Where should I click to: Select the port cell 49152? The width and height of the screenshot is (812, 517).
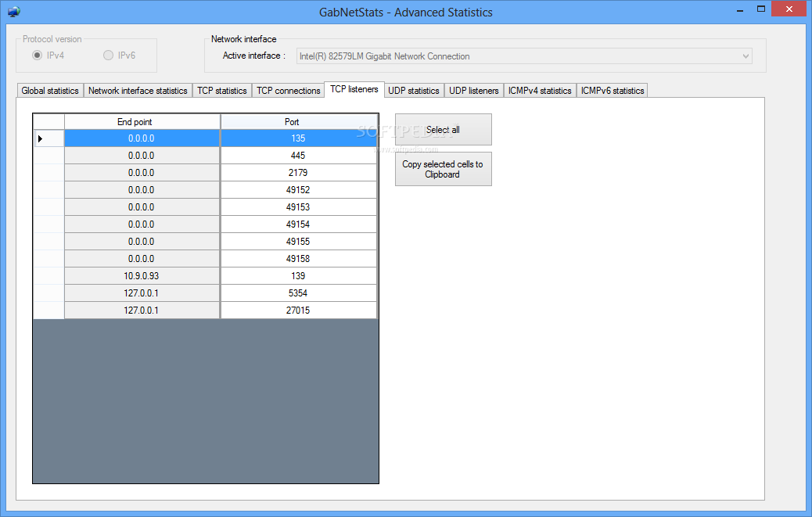[298, 190]
